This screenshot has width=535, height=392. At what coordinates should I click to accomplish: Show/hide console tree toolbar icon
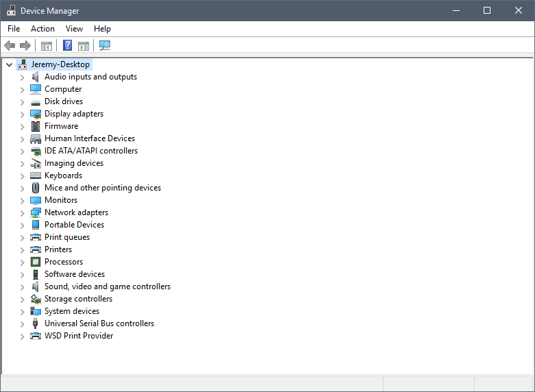coord(47,46)
